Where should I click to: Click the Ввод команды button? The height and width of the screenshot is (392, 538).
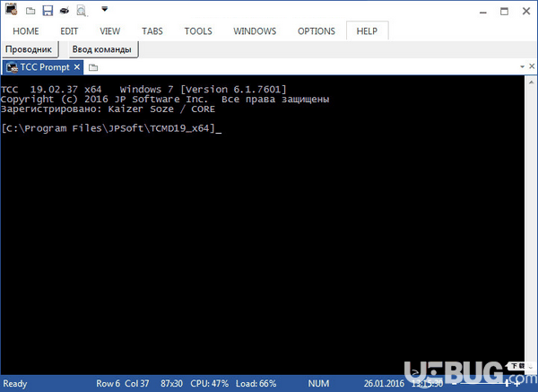click(x=103, y=49)
